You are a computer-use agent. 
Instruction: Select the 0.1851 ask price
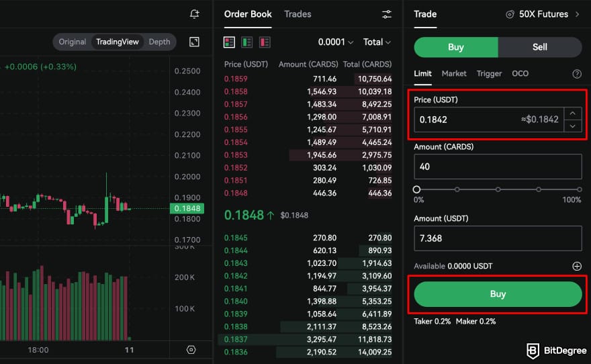(236, 181)
